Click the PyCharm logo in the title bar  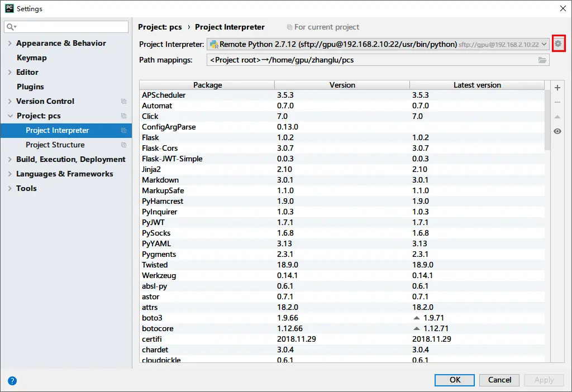[9, 8]
